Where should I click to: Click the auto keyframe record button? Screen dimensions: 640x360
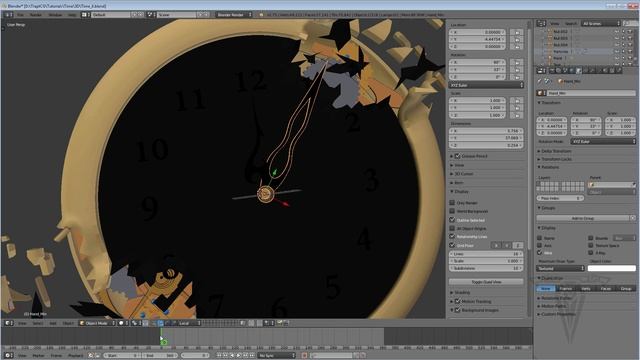tap(304, 356)
